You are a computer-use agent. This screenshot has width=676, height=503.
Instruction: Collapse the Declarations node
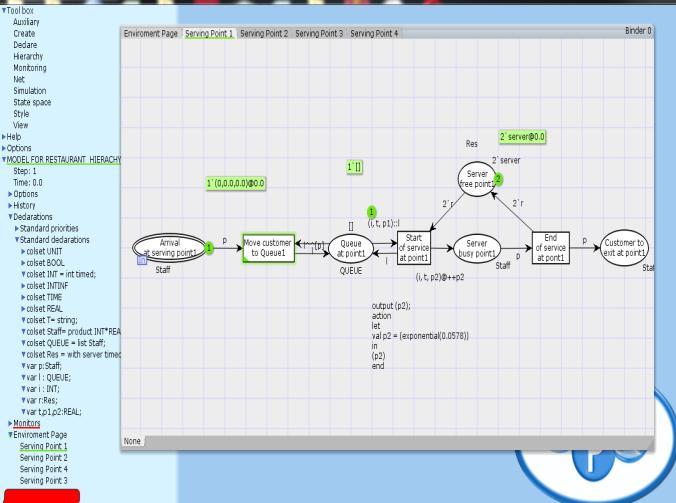pyautogui.click(x=10, y=217)
